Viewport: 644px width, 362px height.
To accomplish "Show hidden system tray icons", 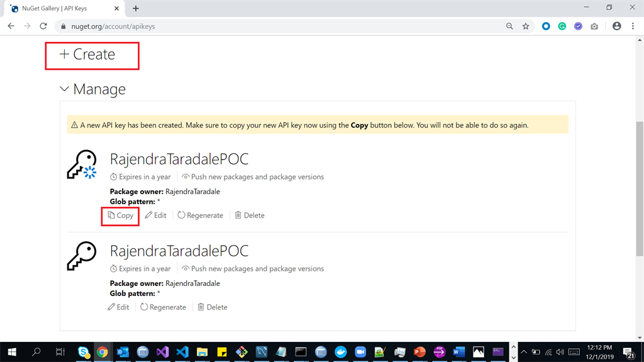I will click(524, 352).
